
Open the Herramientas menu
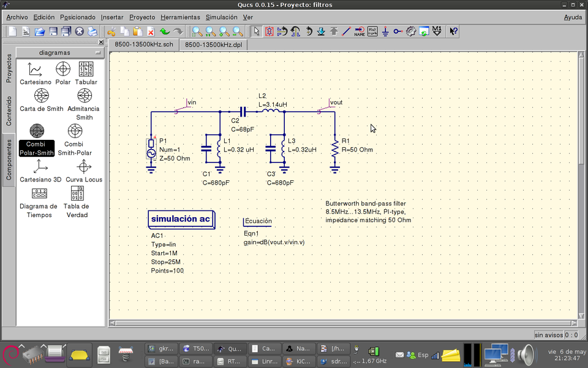coord(180,17)
